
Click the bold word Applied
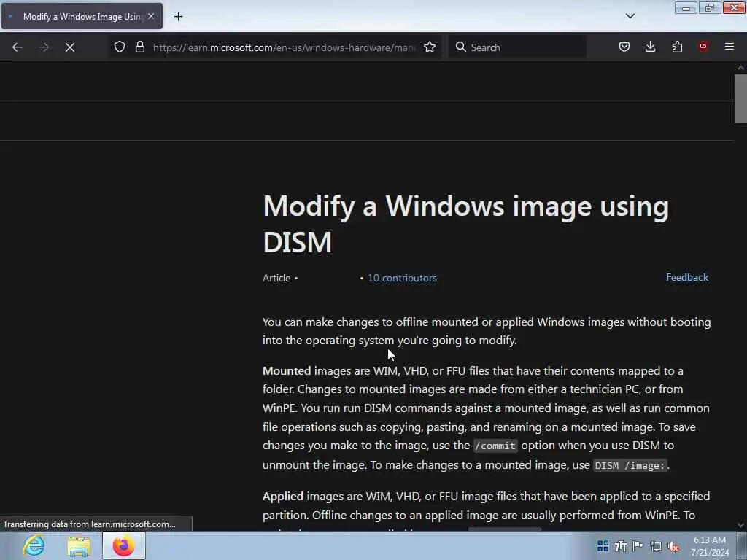point(282,496)
